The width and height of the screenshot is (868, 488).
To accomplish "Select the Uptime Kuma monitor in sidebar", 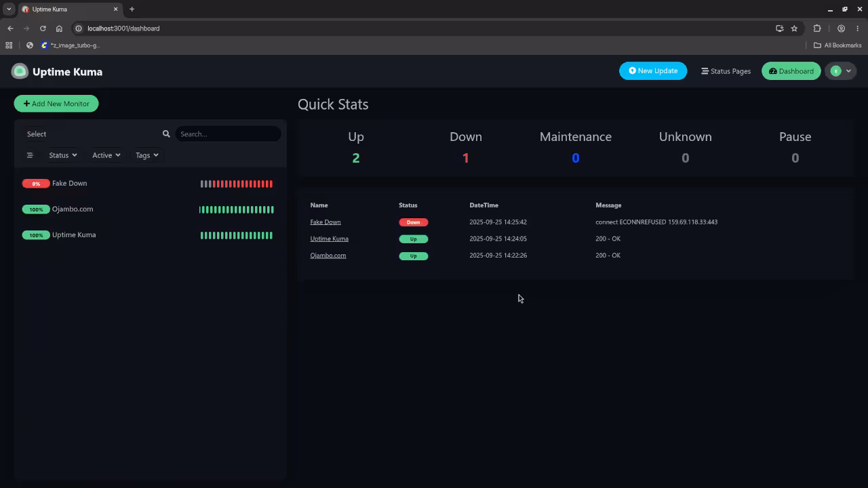I will click(x=150, y=235).
